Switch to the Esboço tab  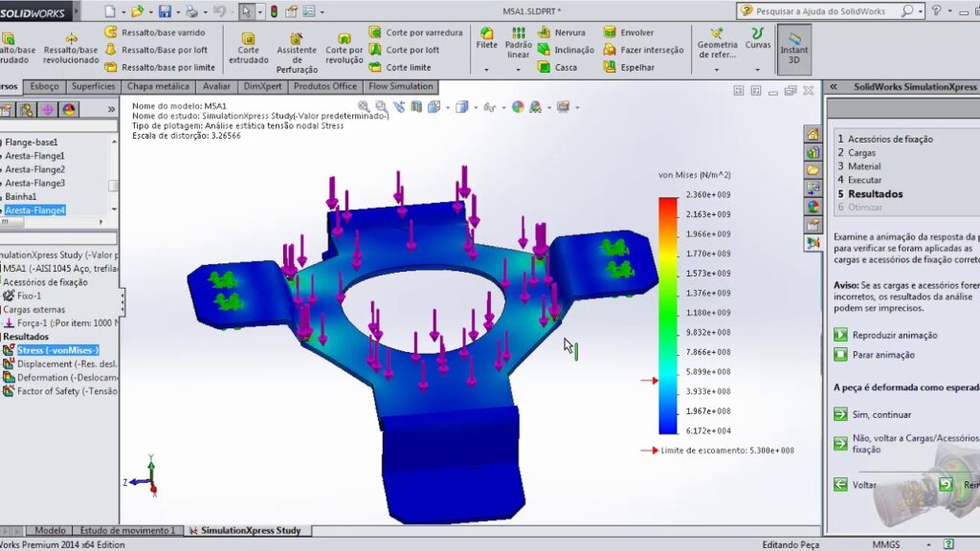(44, 86)
